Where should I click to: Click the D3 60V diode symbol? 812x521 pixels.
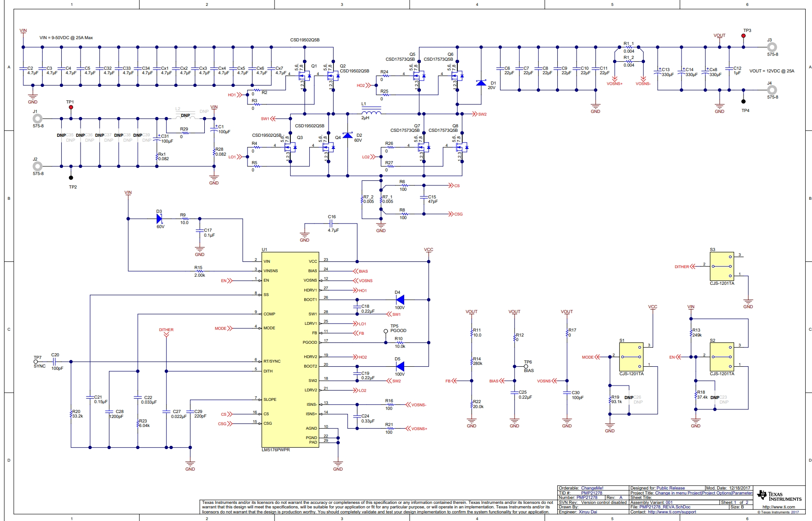(x=159, y=219)
